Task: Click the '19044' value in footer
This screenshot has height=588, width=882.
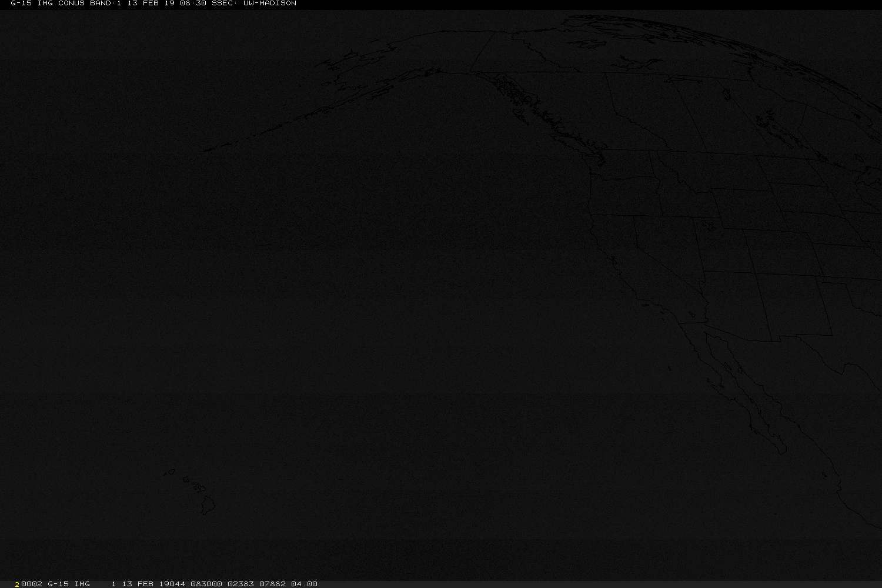Action: (x=172, y=584)
